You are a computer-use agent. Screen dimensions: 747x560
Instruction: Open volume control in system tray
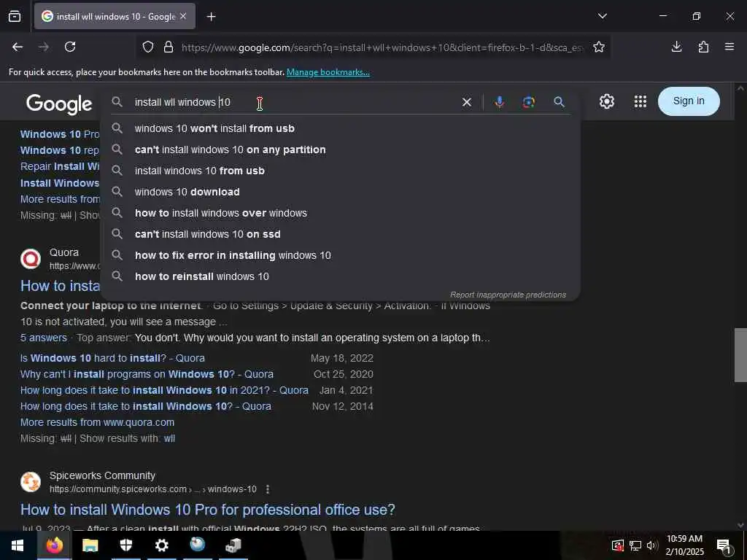(651, 545)
